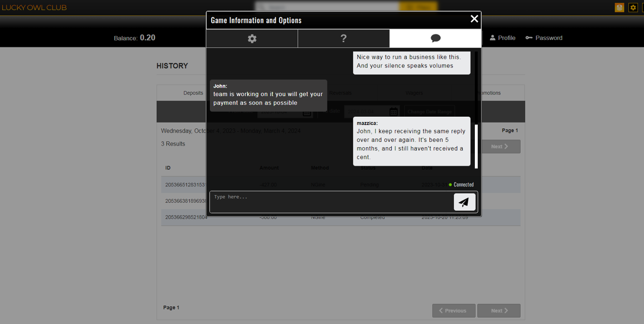This screenshot has width=644, height=324.
Task: Click the Change Date Range button
Action: point(429,112)
